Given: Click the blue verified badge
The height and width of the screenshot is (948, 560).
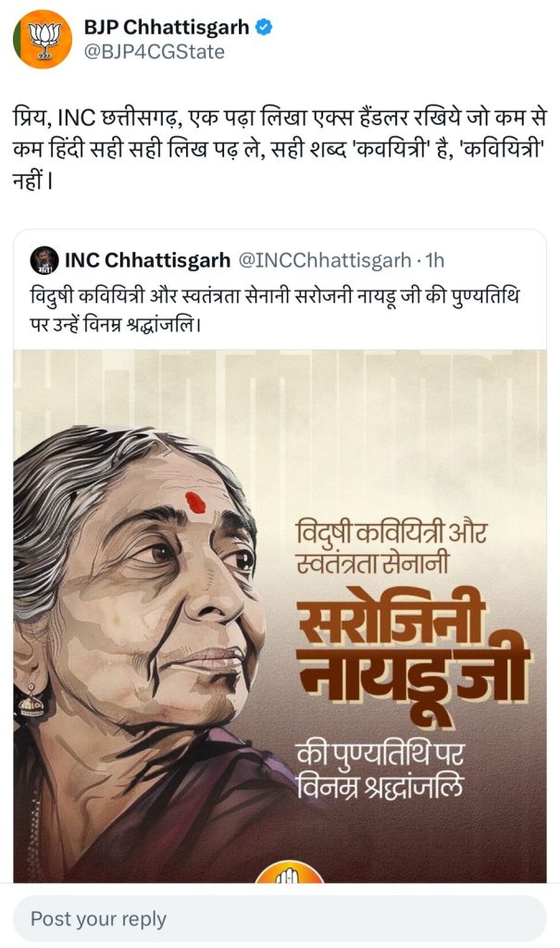Looking at the screenshot, I should (x=264, y=28).
